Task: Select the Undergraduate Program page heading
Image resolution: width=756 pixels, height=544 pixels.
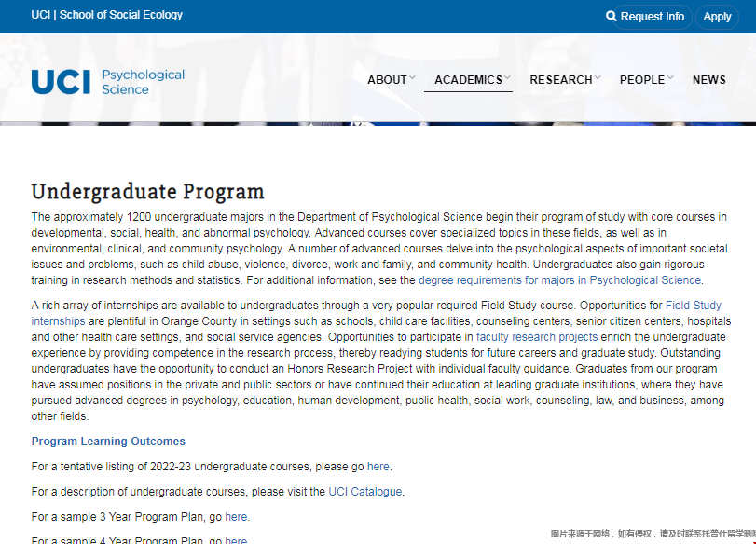Action: (147, 192)
